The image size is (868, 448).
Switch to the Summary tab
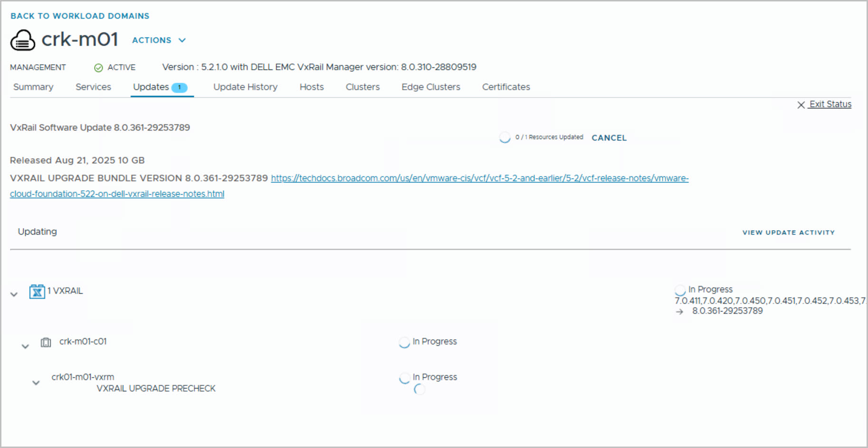33,87
